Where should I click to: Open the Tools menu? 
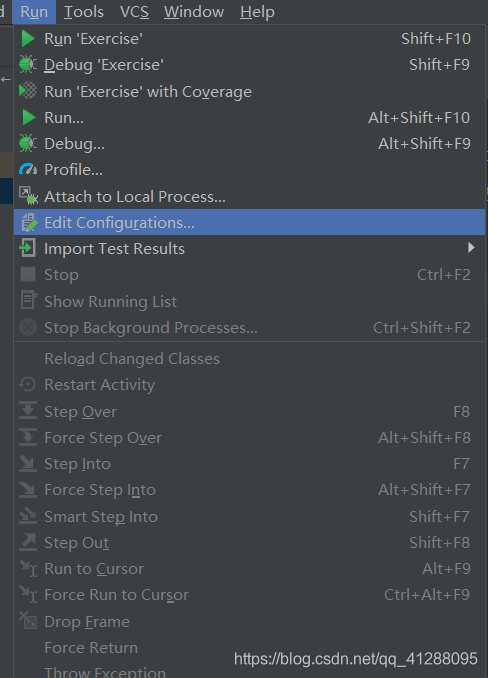84,12
